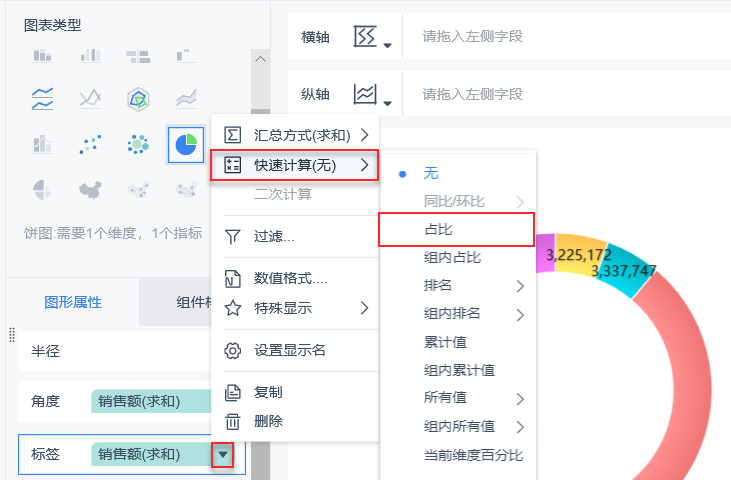Select the grouped bar chart type icon
731x480 pixels.
tap(90, 55)
